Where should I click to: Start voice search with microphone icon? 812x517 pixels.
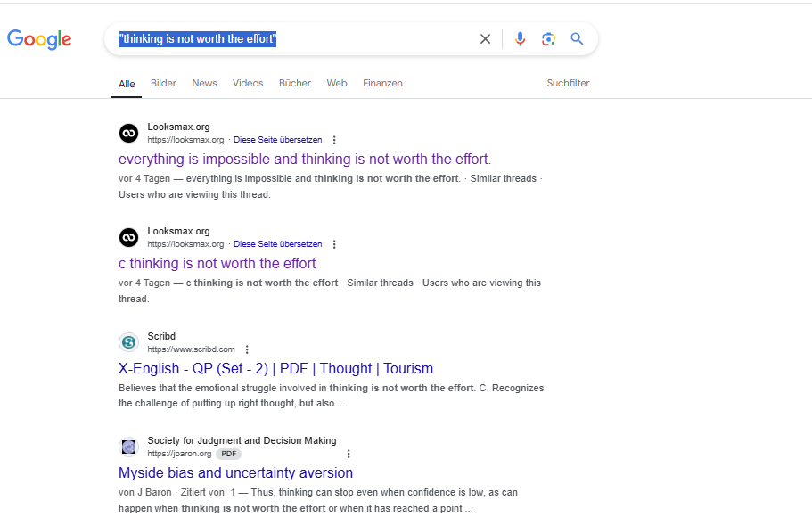(x=520, y=39)
